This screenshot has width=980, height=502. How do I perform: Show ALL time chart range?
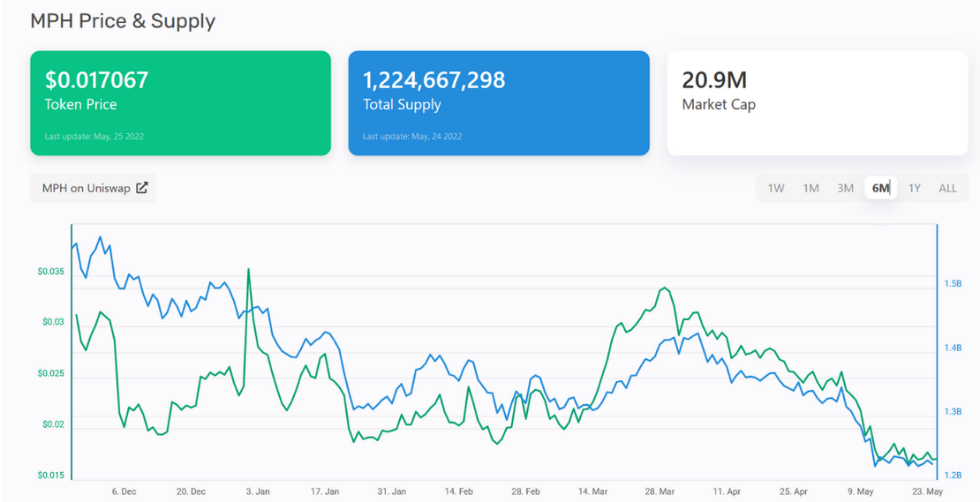tap(947, 188)
